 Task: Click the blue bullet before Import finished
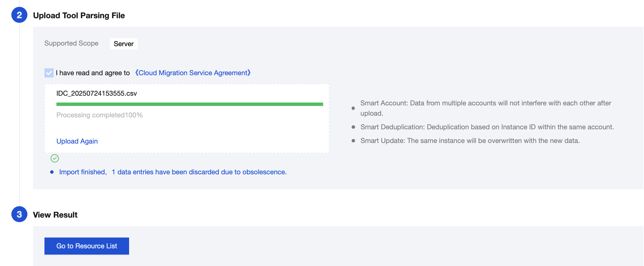coord(52,172)
